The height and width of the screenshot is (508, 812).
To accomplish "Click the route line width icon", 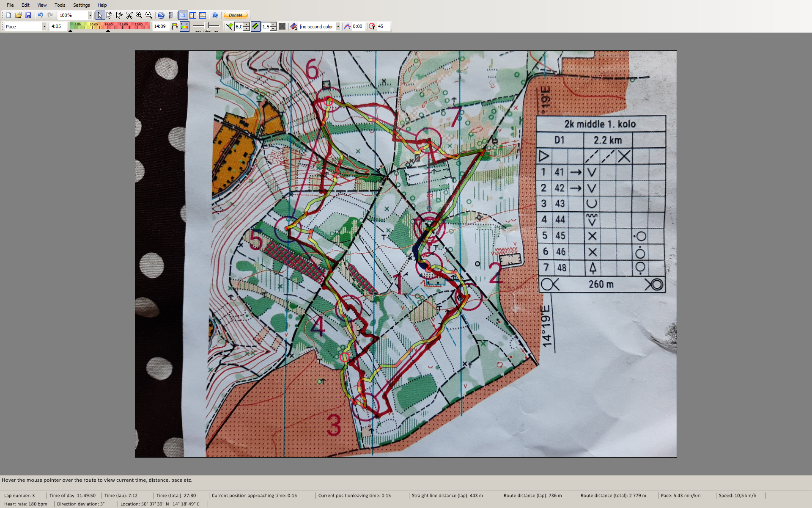I will pyautogui.click(x=229, y=26).
